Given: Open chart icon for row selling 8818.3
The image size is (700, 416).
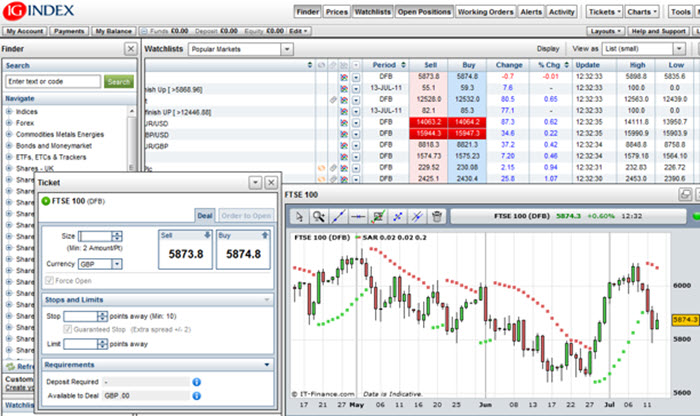Looking at the screenshot, I should [344, 145].
